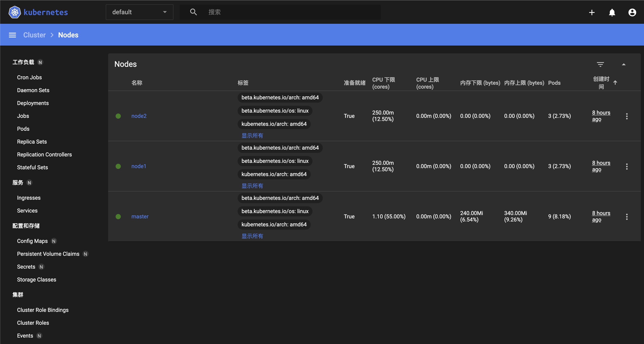
Task: Click the plus create resource icon
Action: [x=591, y=12]
